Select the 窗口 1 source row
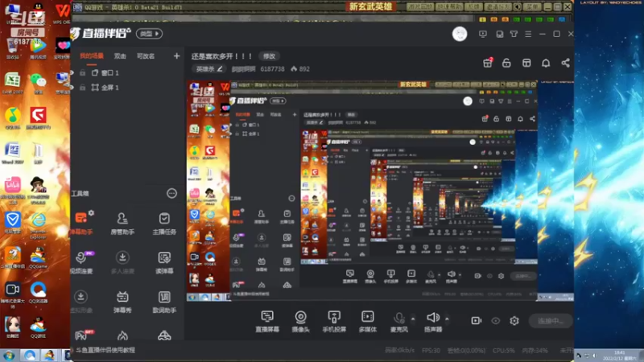 (x=127, y=72)
